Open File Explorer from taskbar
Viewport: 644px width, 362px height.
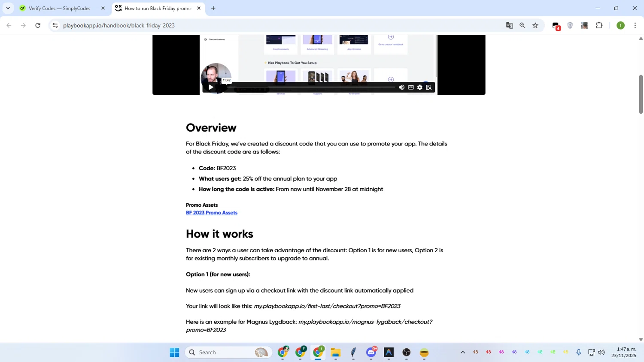coord(336,353)
